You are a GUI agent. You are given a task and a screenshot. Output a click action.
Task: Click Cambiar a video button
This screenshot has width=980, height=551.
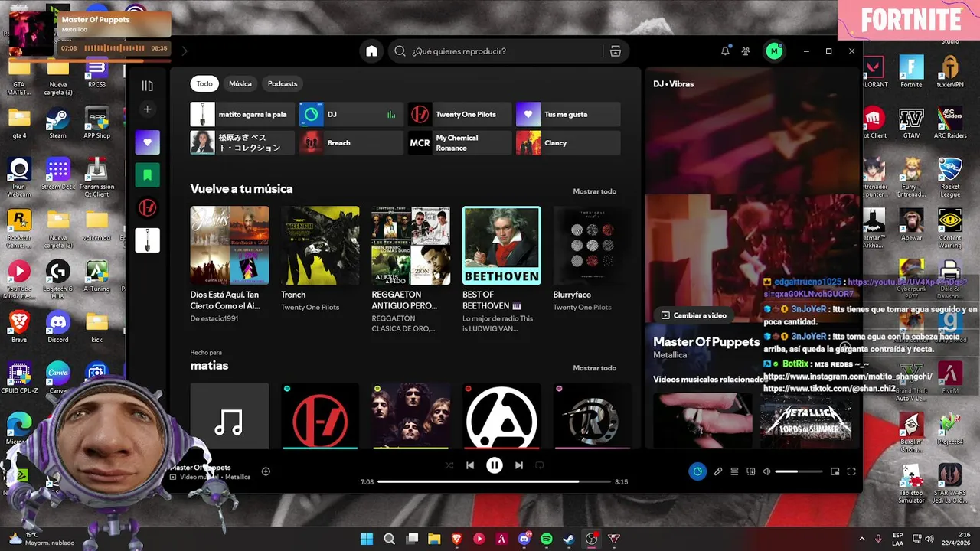click(694, 315)
